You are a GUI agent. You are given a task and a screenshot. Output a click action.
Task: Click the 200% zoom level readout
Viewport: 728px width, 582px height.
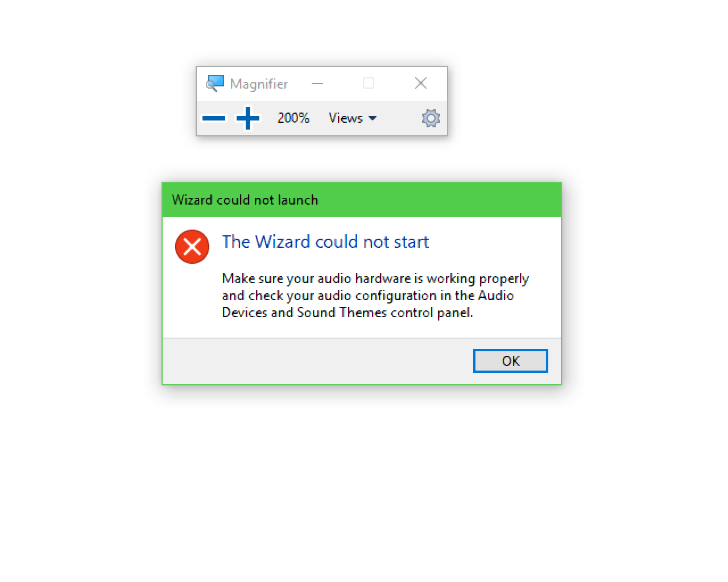tap(293, 118)
